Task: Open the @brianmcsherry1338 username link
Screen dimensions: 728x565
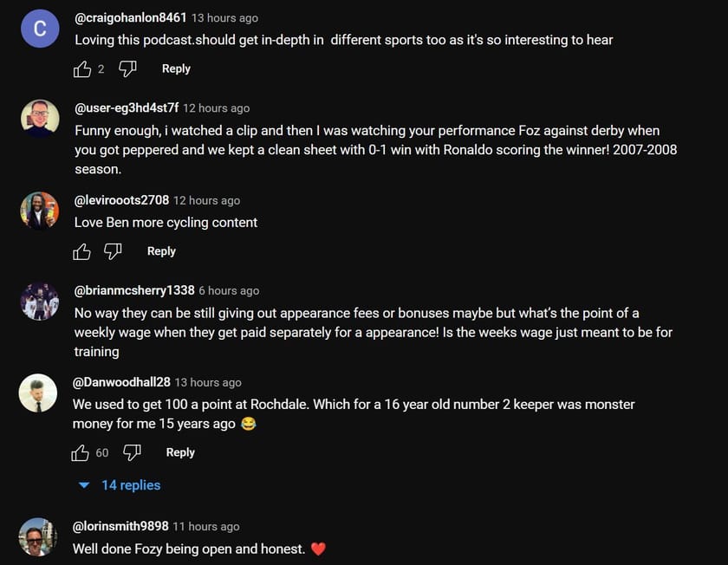Action: point(134,290)
